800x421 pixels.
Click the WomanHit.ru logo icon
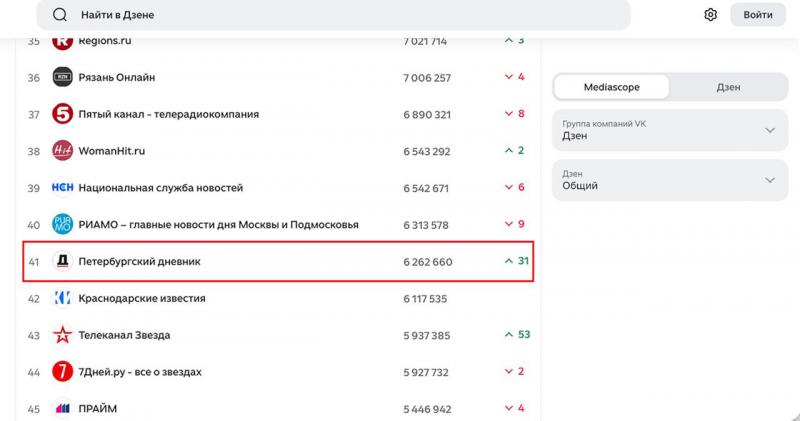[62, 151]
